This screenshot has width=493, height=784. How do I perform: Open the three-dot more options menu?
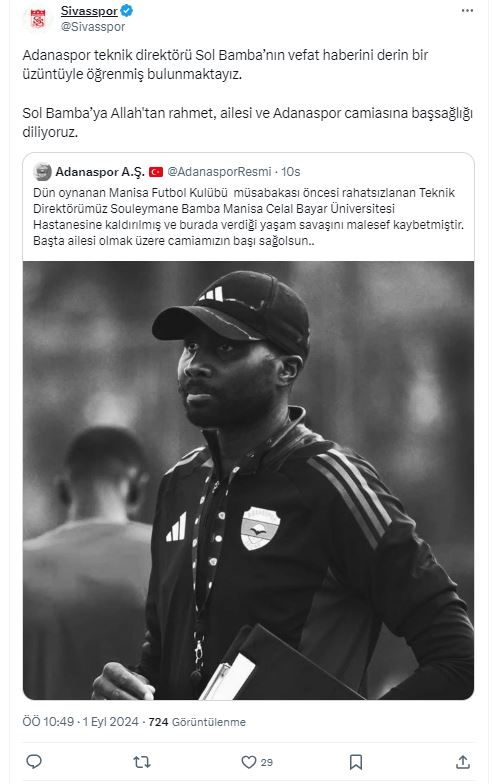tap(467, 10)
